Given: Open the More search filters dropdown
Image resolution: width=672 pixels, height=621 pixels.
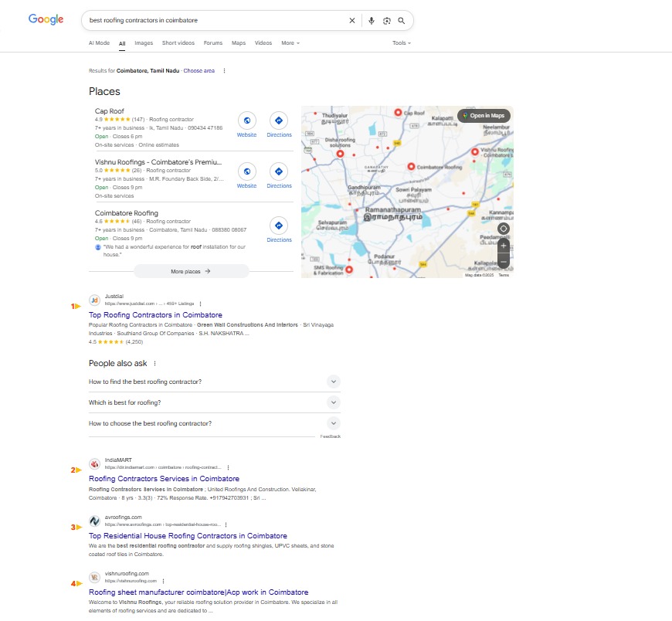Looking at the screenshot, I should (x=290, y=43).
